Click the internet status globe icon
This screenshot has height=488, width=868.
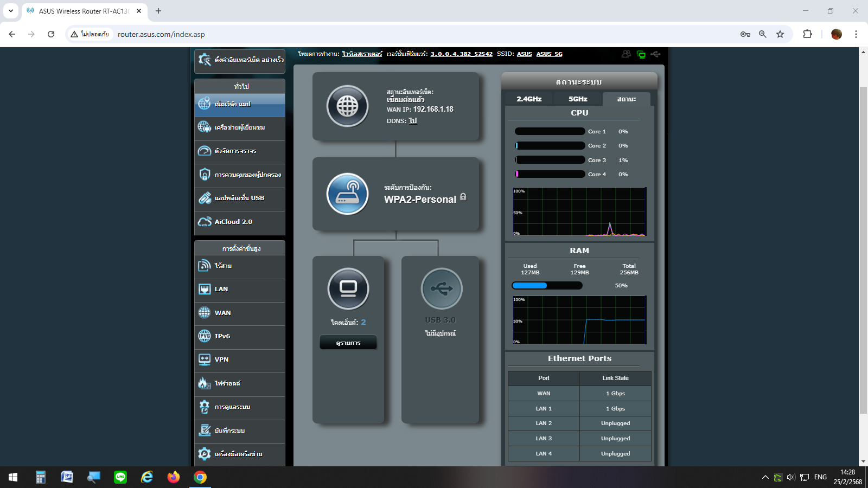(347, 106)
